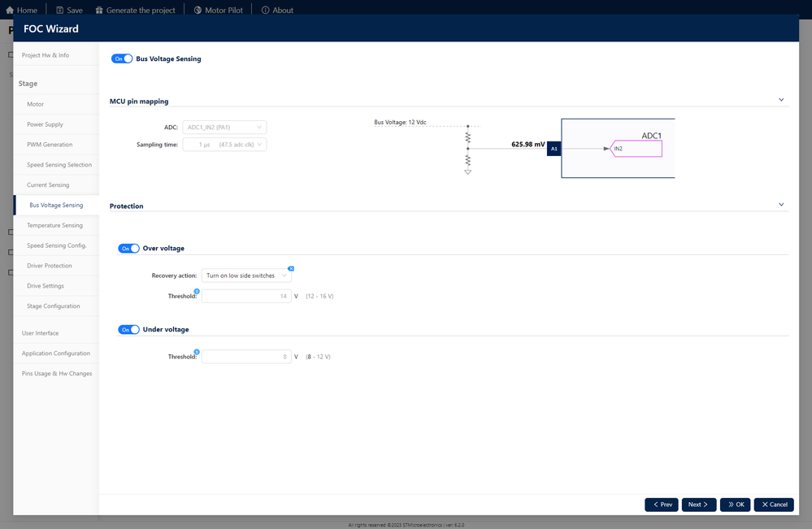Click the Bus Voltage: 12 Vdc label

point(400,122)
